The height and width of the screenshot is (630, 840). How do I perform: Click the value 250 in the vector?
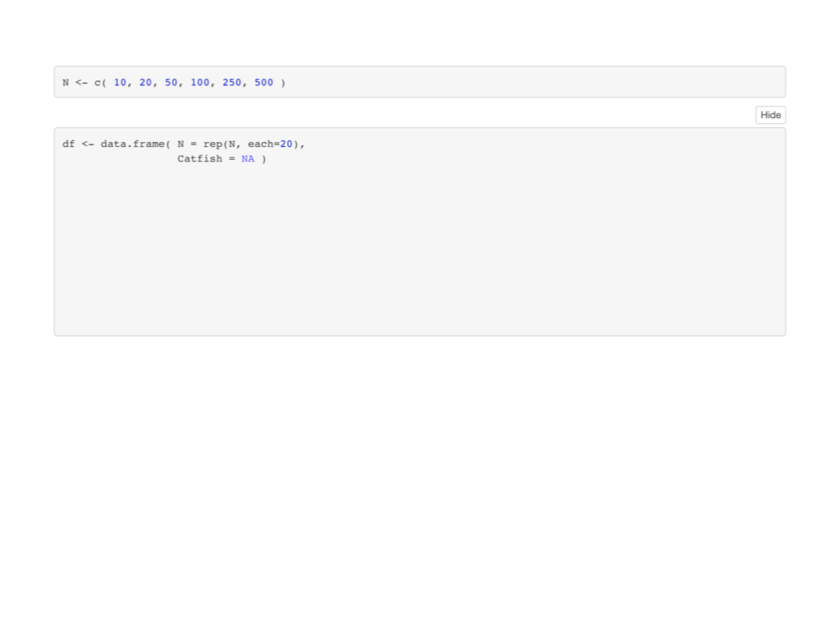tap(232, 83)
